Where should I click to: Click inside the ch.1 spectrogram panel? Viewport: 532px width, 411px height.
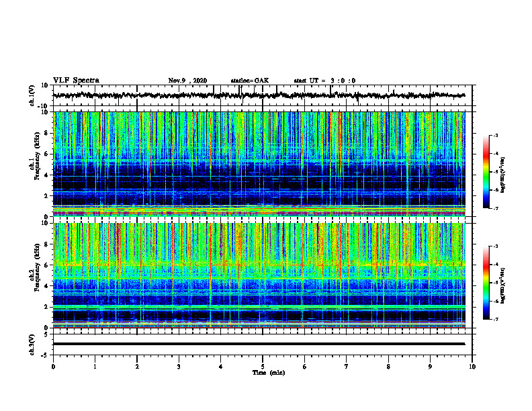coord(259,164)
